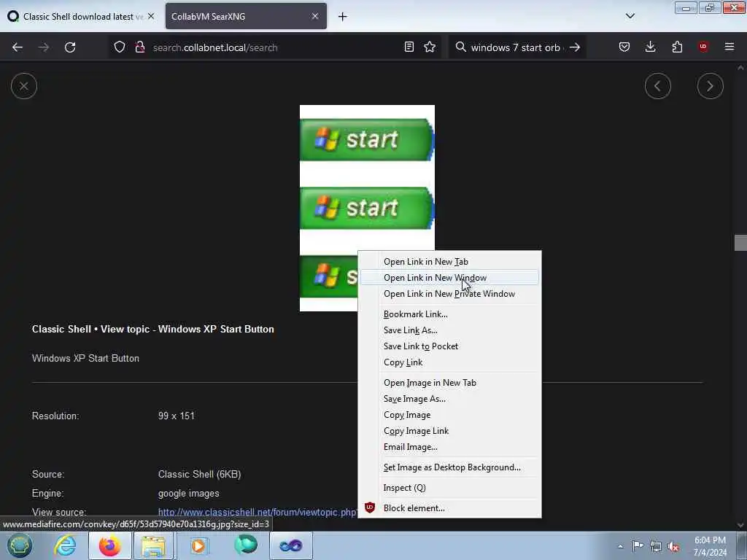Open File Explorer from taskbar

pos(154,545)
